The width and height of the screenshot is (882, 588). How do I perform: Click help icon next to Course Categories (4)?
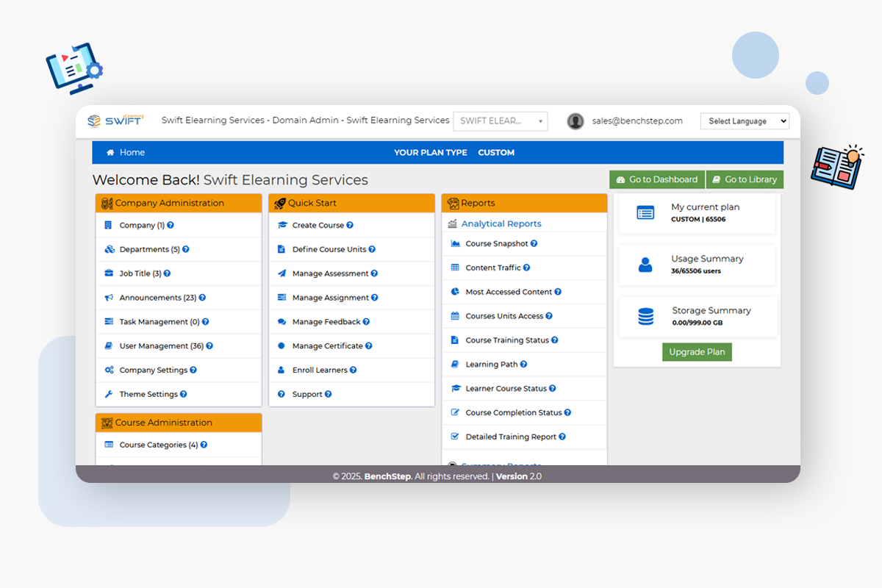pos(204,445)
